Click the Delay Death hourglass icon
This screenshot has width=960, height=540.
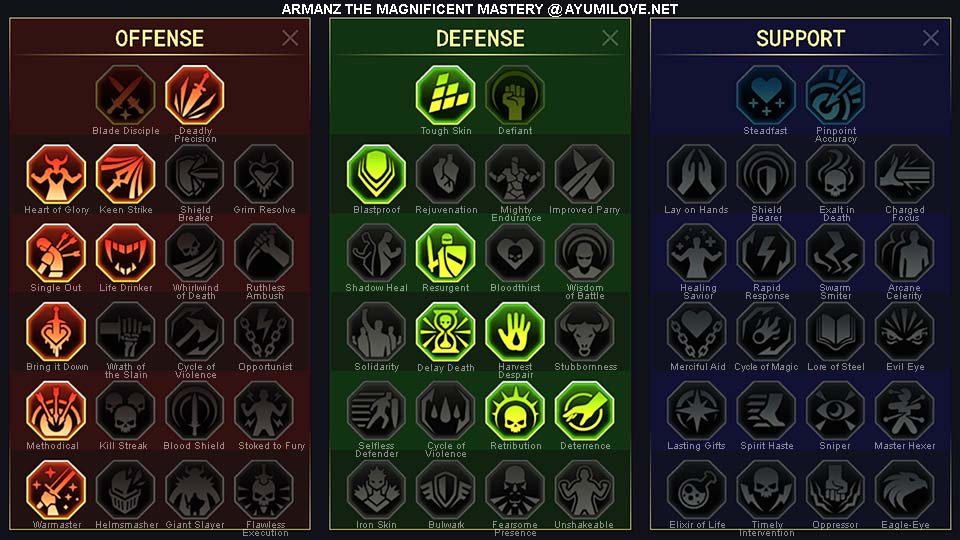[445, 332]
